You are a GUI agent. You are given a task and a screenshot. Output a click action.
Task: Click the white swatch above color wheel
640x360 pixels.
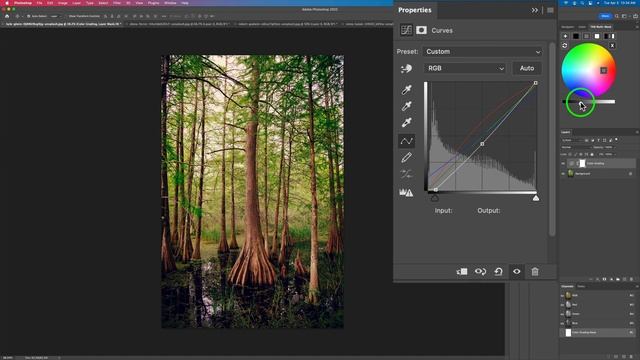597,36
